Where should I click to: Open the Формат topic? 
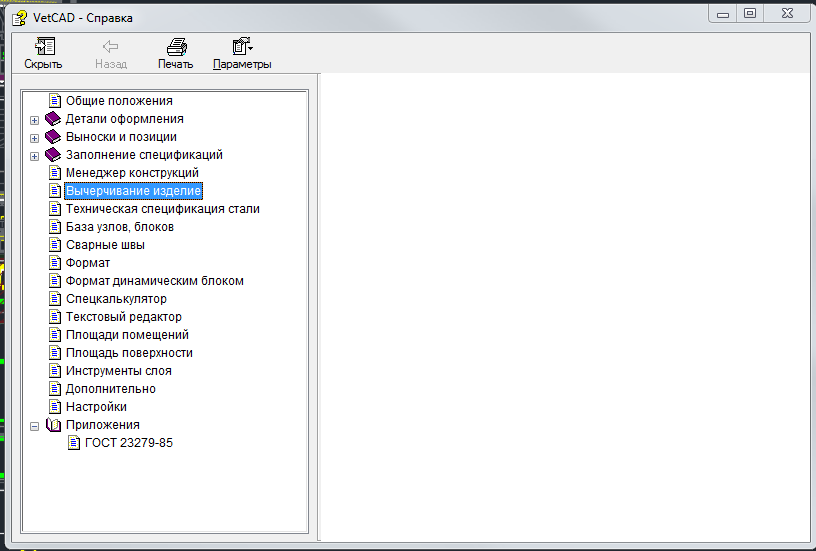pyautogui.click(x=88, y=263)
